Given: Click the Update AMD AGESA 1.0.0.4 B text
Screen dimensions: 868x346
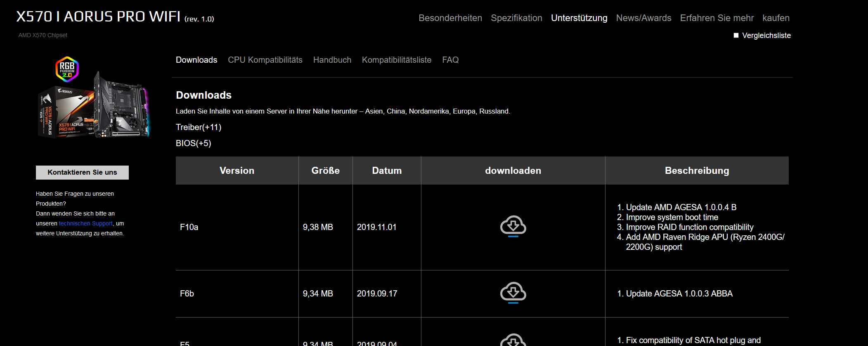Looking at the screenshot, I should 681,207.
